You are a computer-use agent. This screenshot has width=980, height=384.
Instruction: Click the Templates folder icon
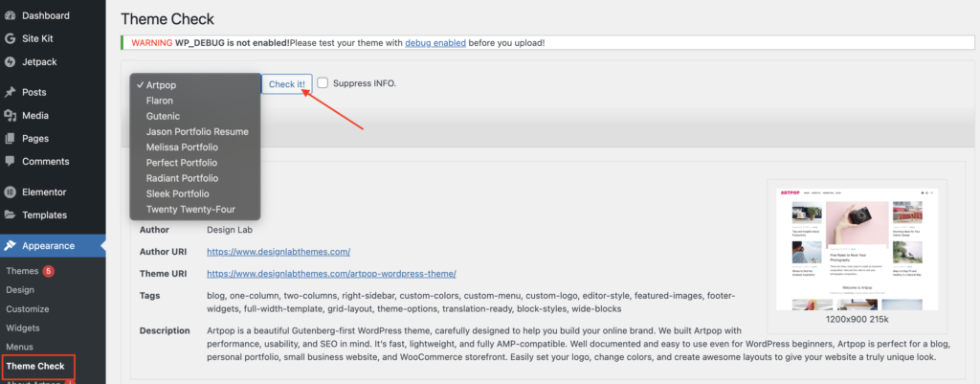coord(10,215)
